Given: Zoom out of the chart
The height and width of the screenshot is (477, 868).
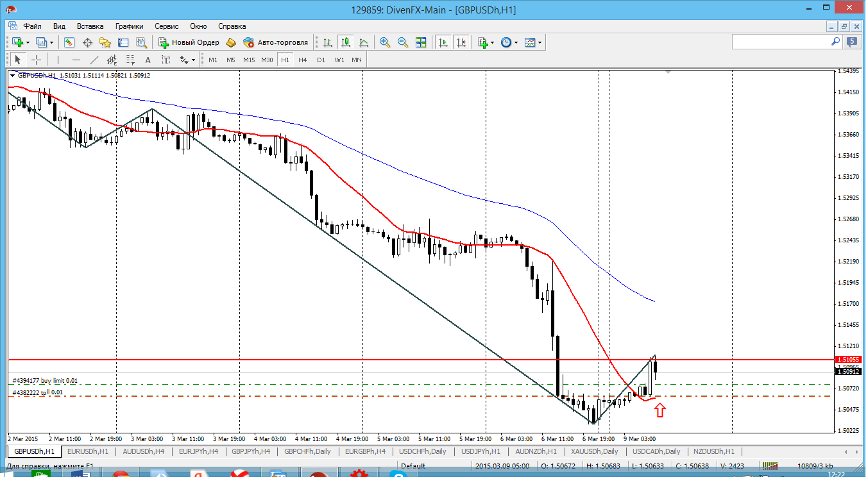Looking at the screenshot, I should [403, 42].
